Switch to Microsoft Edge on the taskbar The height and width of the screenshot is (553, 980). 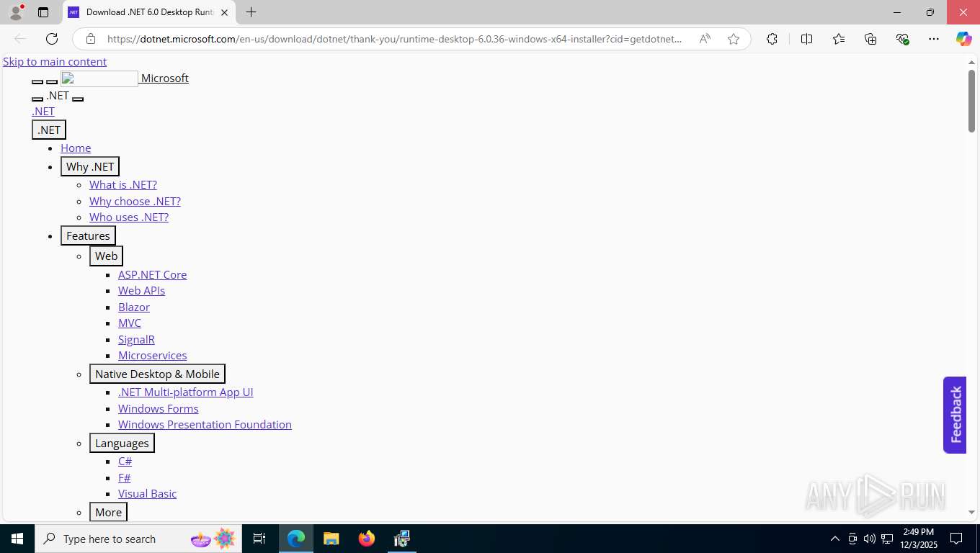click(x=296, y=539)
